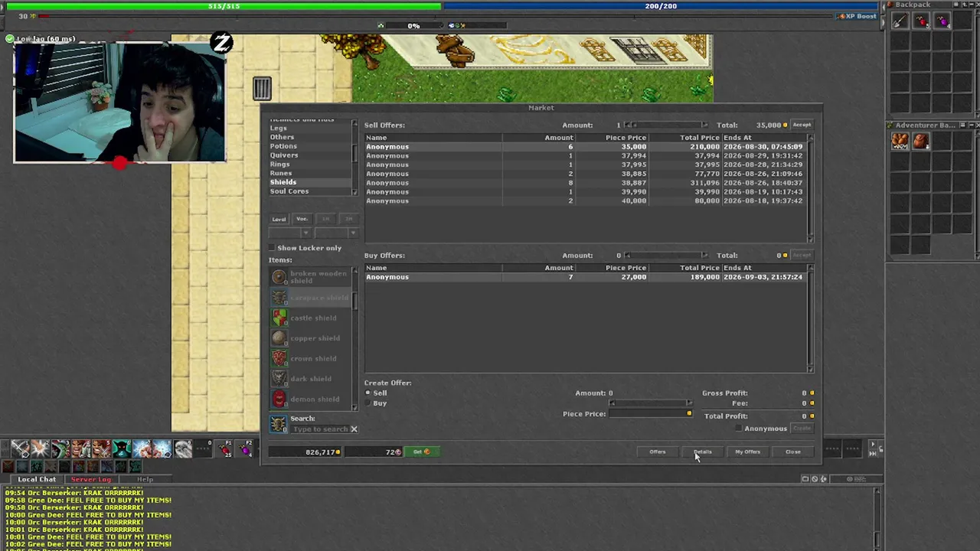Toggle the 2H filter button
This screenshot has height=551, width=980.
point(348,220)
